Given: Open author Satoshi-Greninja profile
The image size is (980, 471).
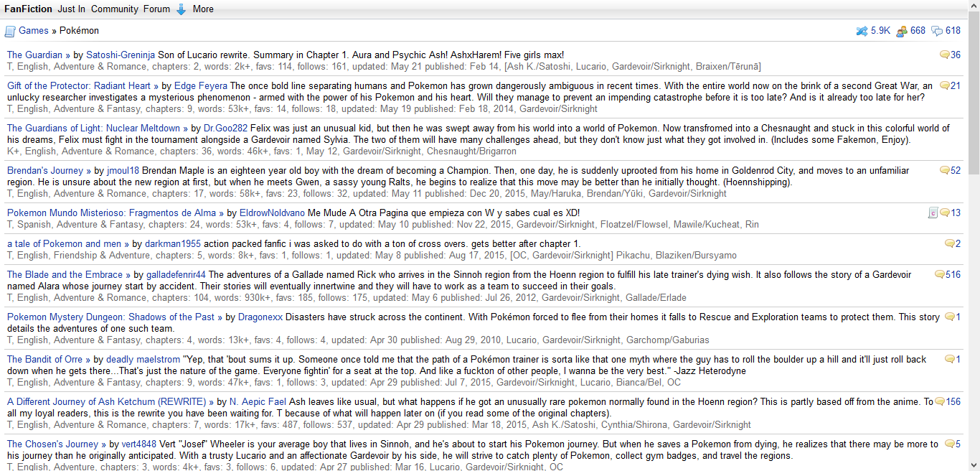Looking at the screenshot, I should coord(121,55).
